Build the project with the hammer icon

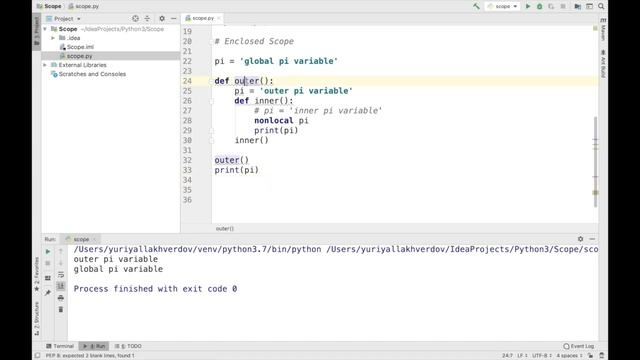click(x=476, y=6)
